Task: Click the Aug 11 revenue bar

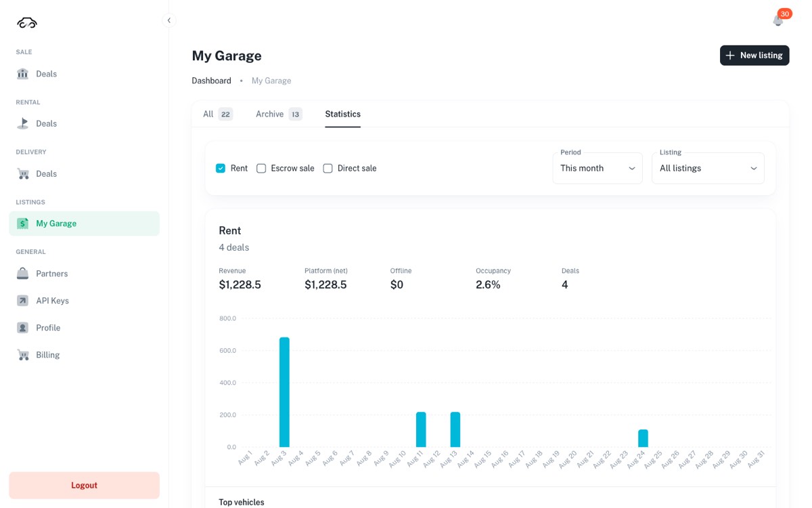Action: point(421,429)
